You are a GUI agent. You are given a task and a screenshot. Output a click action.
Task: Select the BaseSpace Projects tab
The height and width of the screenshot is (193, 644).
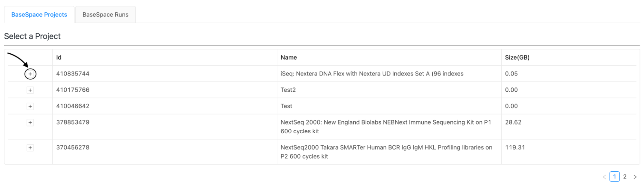click(39, 15)
